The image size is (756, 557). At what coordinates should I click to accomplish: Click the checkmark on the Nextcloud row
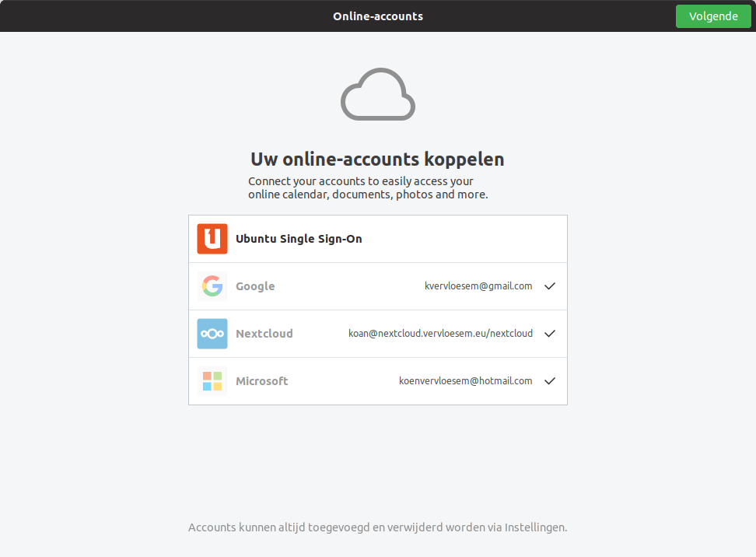550,334
